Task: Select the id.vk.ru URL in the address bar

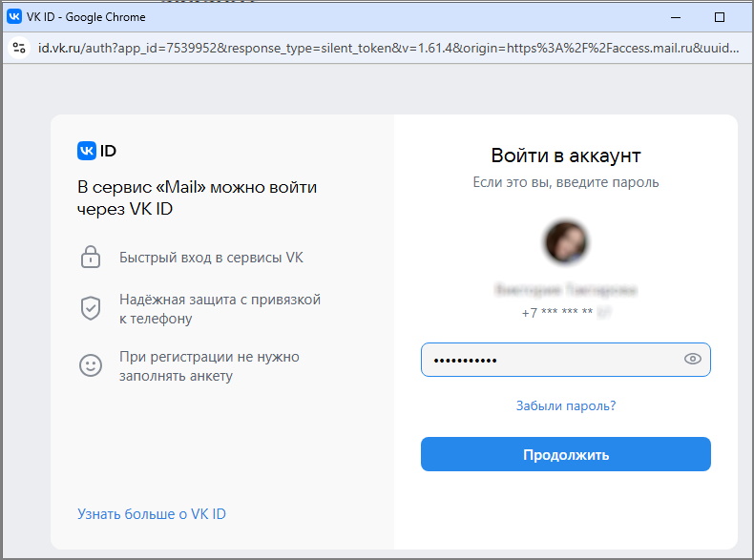Action: pyautogui.click(x=388, y=48)
